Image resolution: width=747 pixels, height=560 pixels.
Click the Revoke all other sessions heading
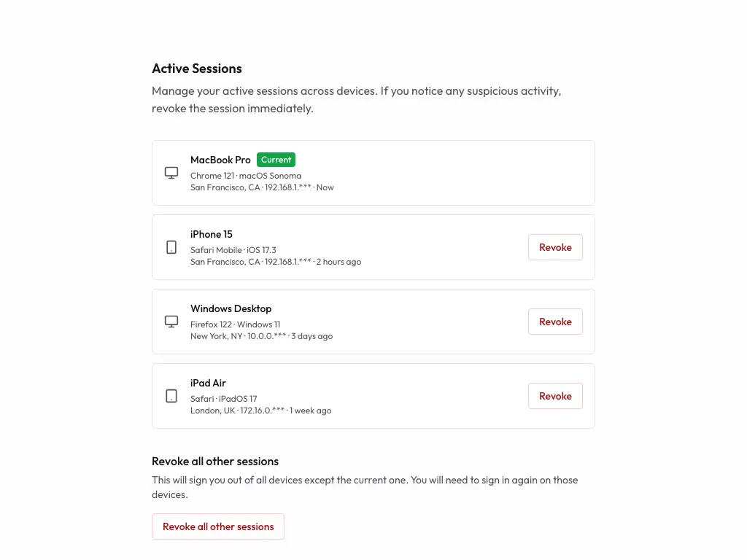215,462
